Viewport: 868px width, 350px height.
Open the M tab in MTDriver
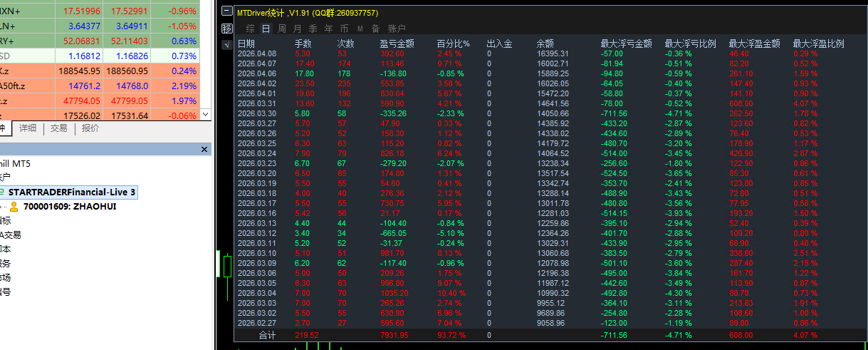tap(360, 29)
